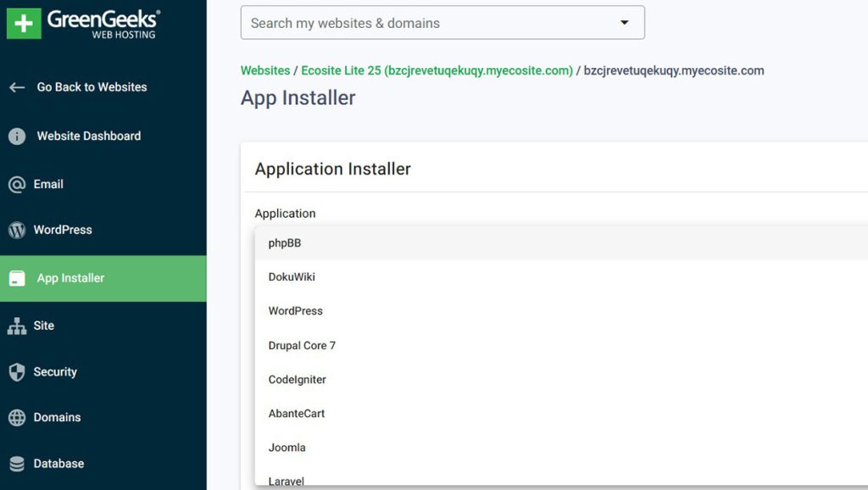868x490 pixels.
Task: Click the GreenGeeks plus logo icon
Action: click(24, 23)
